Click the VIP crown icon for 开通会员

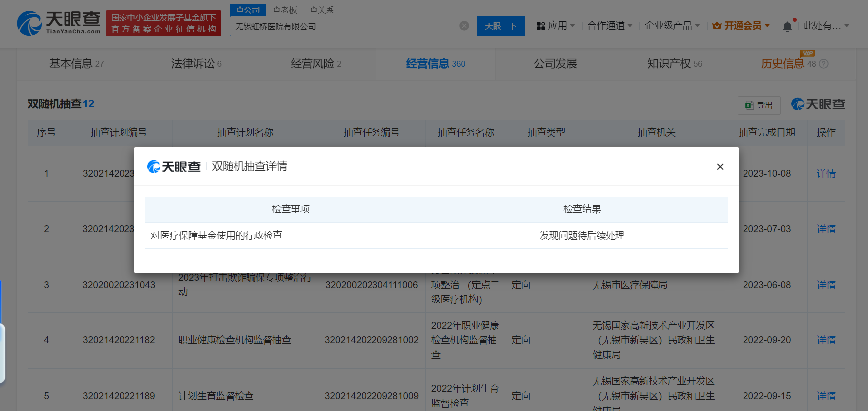click(x=717, y=26)
